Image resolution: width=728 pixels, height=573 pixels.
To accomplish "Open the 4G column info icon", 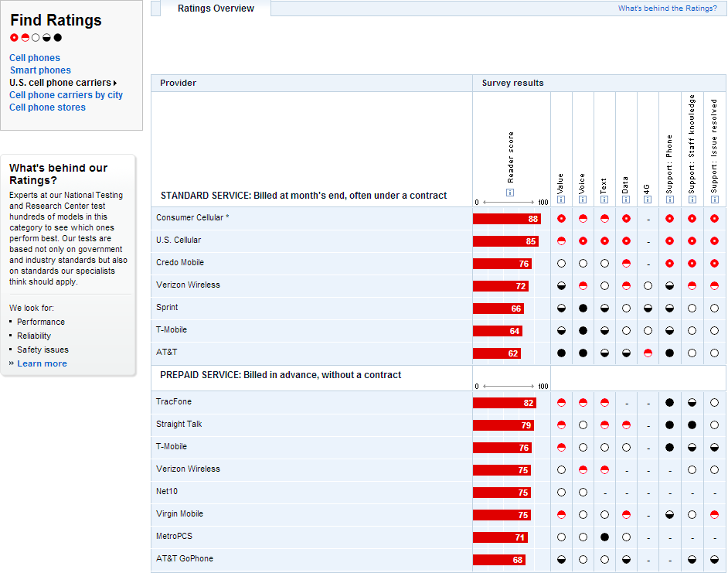I will [x=648, y=200].
